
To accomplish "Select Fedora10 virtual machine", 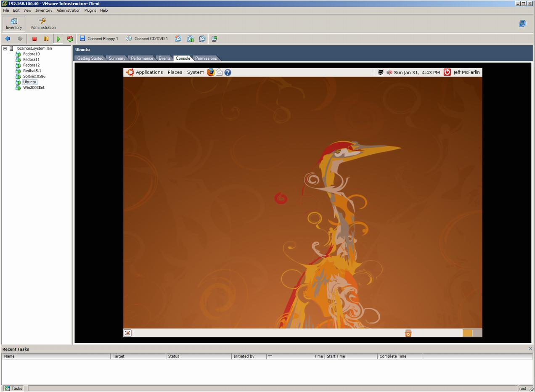I will (x=31, y=54).
